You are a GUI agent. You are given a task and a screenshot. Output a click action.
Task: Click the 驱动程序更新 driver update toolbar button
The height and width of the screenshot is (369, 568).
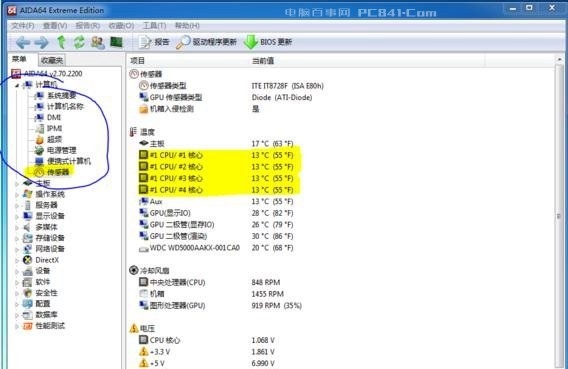(206, 42)
